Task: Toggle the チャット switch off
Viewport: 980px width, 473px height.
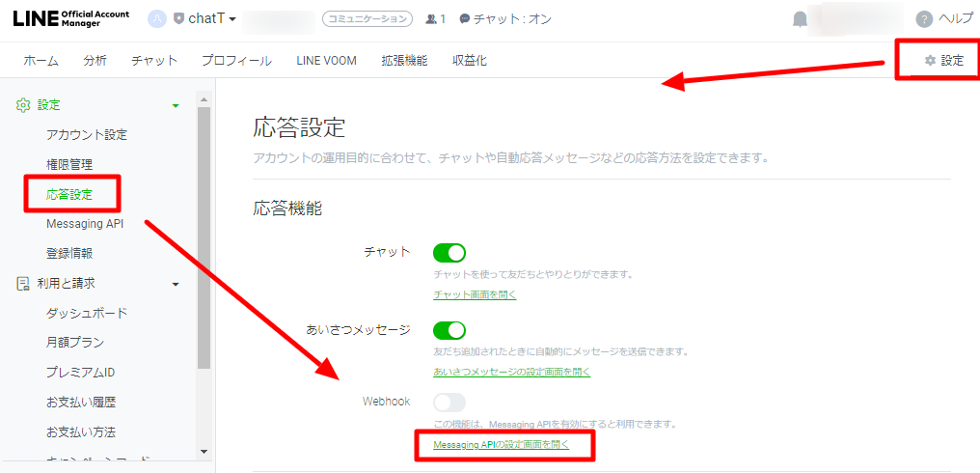Action: pyautogui.click(x=449, y=253)
